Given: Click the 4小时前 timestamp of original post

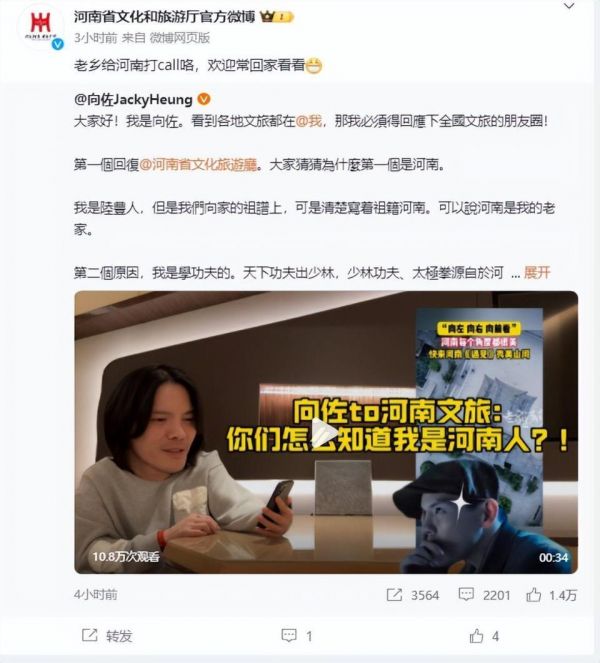Looking at the screenshot, I should coord(96,595).
